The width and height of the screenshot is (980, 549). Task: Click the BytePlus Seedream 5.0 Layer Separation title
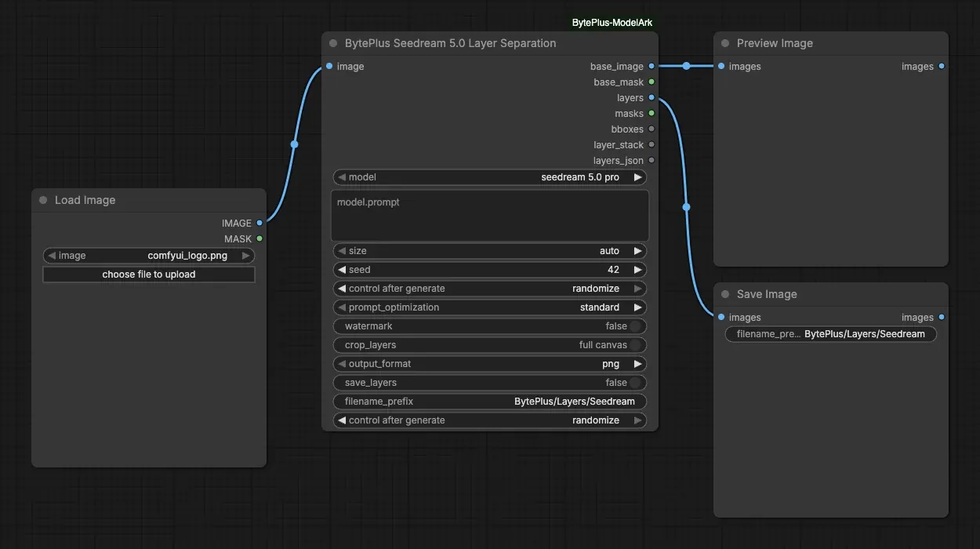[x=451, y=43]
